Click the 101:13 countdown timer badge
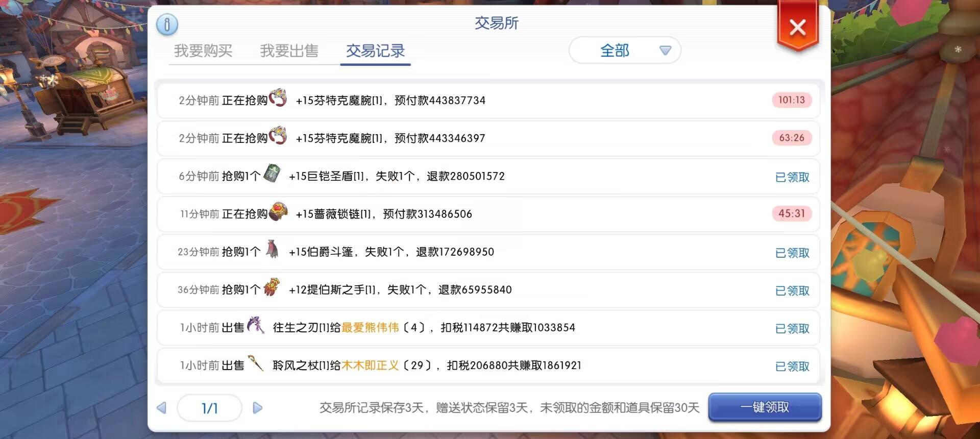 792,100
